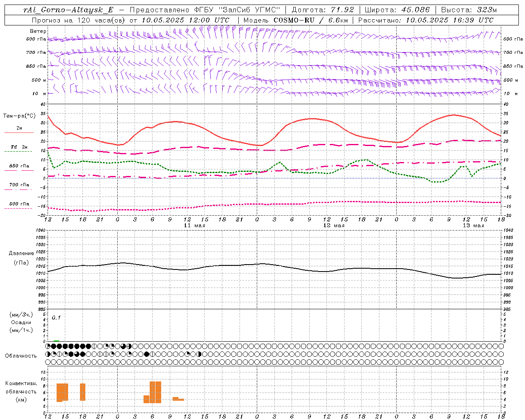Click the 'Давление' pressure panel label
The width and height of the screenshot is (525, 420).
21,253
